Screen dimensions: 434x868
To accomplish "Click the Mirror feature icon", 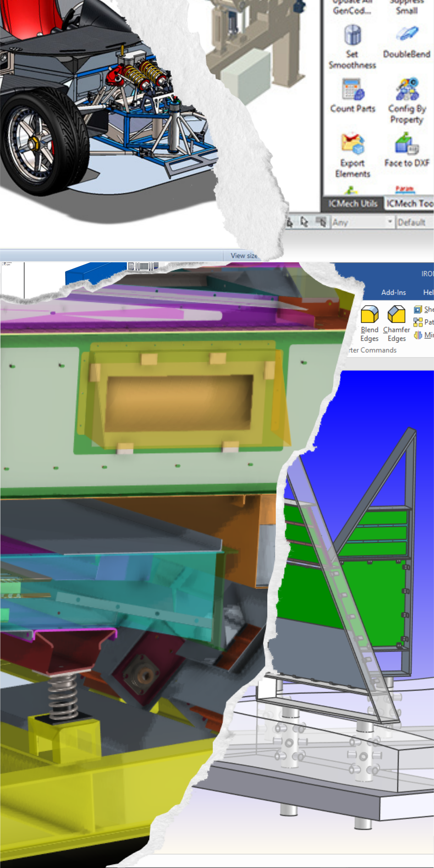I will (418, 335).
